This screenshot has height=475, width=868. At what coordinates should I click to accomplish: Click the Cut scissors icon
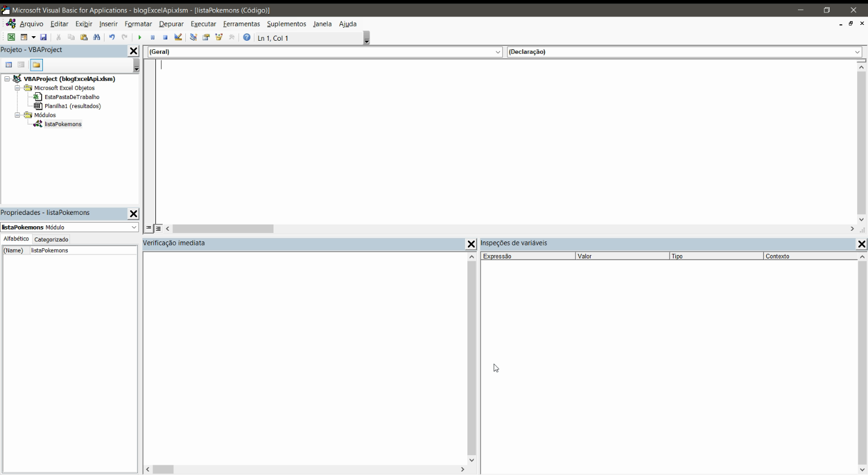[58, 37]
